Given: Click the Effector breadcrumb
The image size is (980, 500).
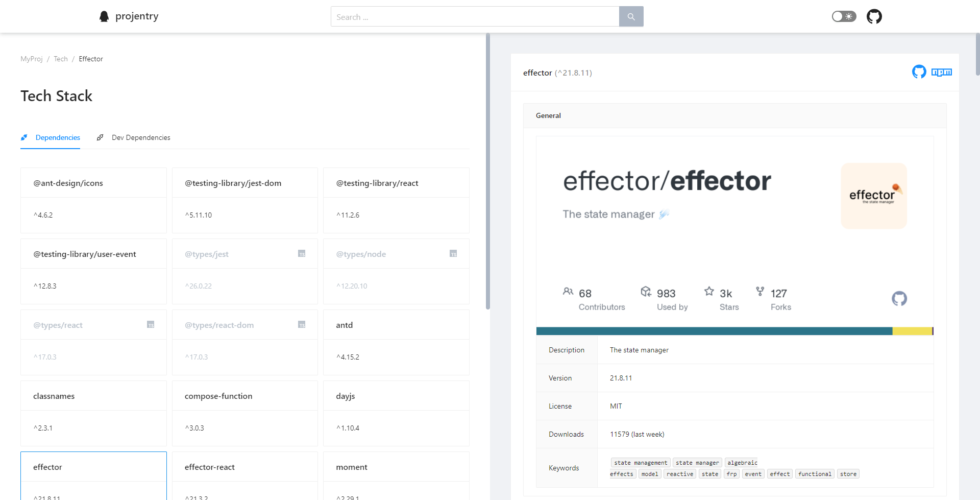Looking at the screenshot, I should point(91,59).
